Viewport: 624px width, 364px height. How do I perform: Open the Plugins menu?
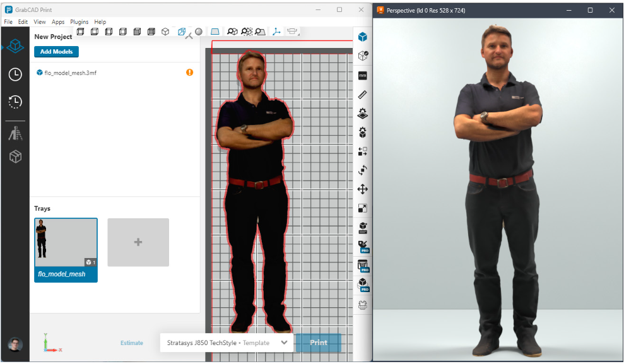[79, 22]
